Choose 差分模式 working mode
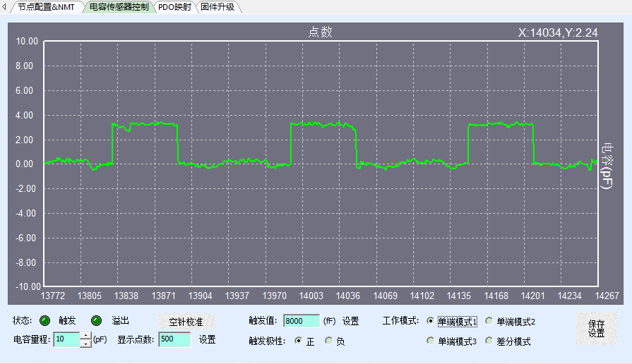This screenshot has height=364, width=632. point(489,341)
